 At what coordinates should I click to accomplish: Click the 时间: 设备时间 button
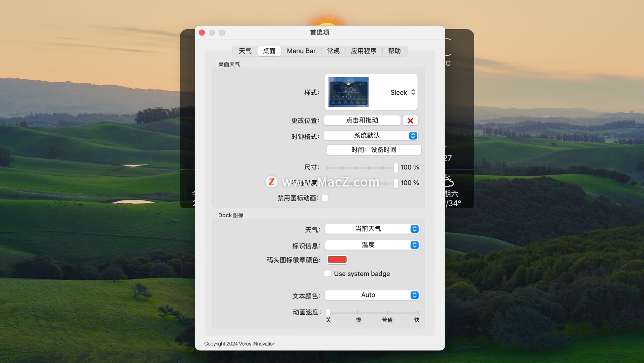(374, 150)
